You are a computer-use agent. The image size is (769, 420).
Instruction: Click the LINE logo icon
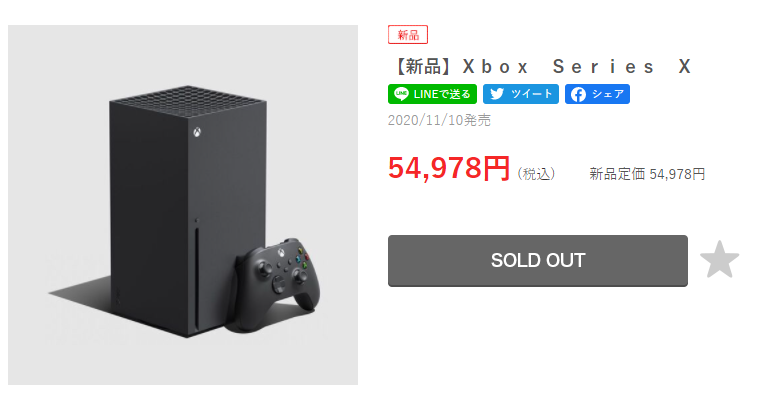pos(401,94)
